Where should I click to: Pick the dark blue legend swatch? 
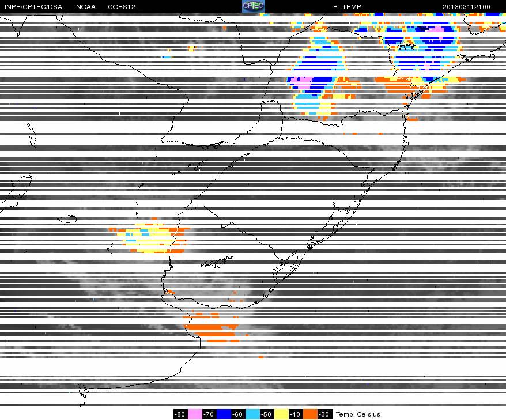224,414
